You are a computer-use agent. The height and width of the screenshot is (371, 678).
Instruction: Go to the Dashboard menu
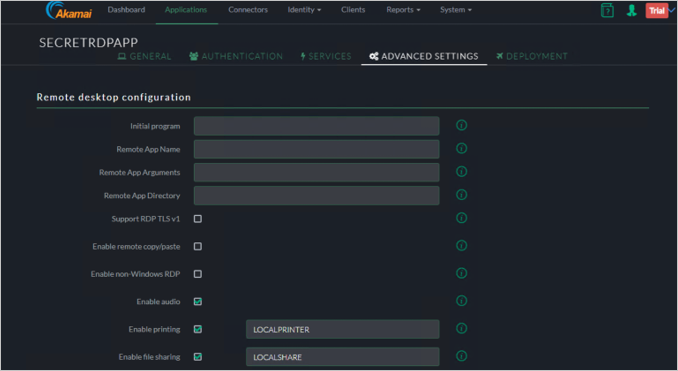[126, 10]
